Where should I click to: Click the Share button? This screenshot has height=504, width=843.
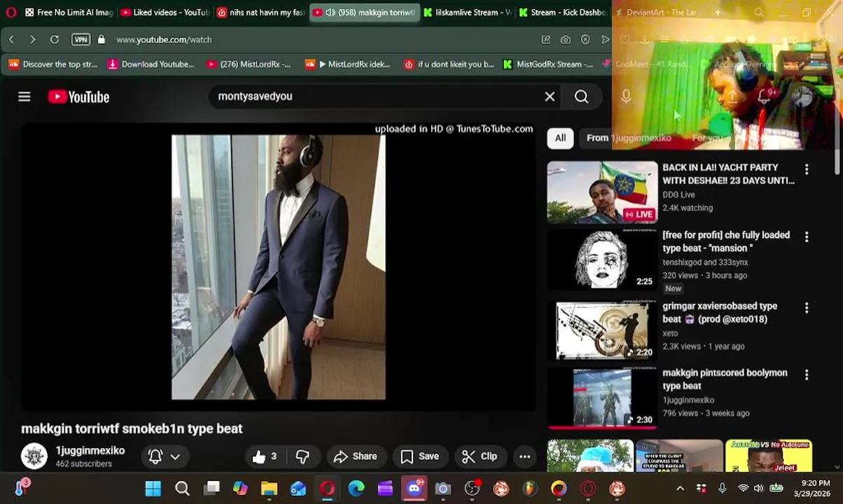tap(356, 456)
